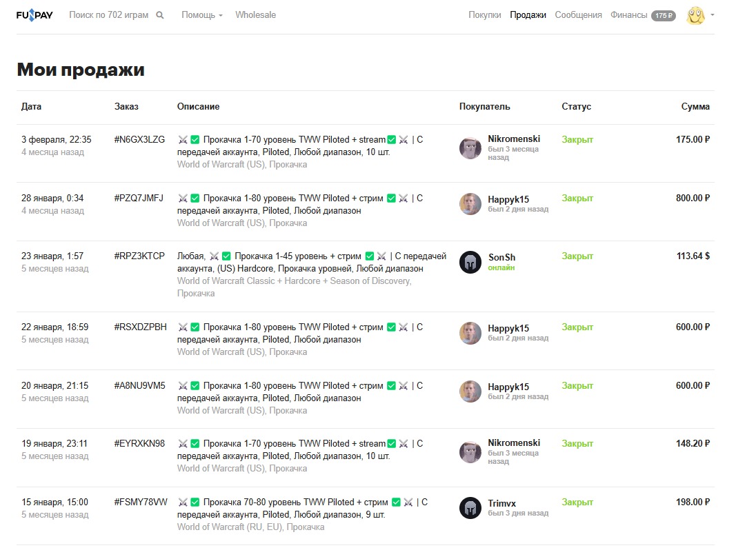Open Сообщения messages
Screen dimensions: 756x559
[578, 15]
